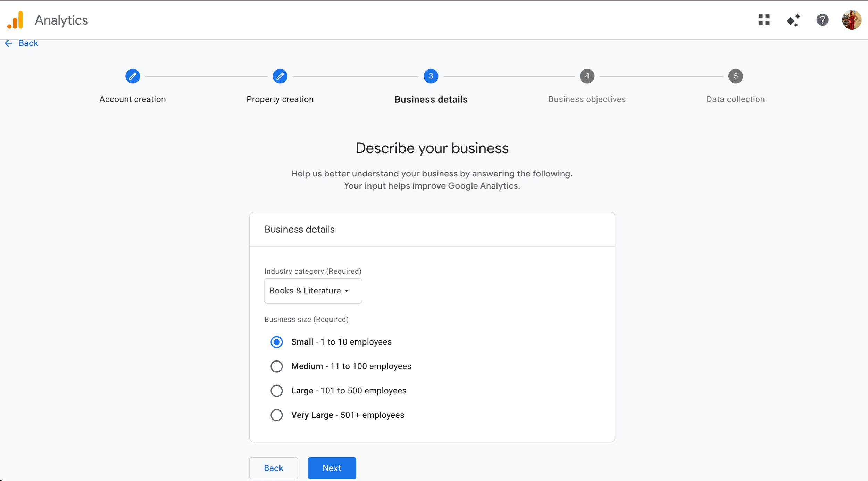Viewport: 868px width, 481px height.
Task: Click the Business details step indicator
Action: (431, 76)
